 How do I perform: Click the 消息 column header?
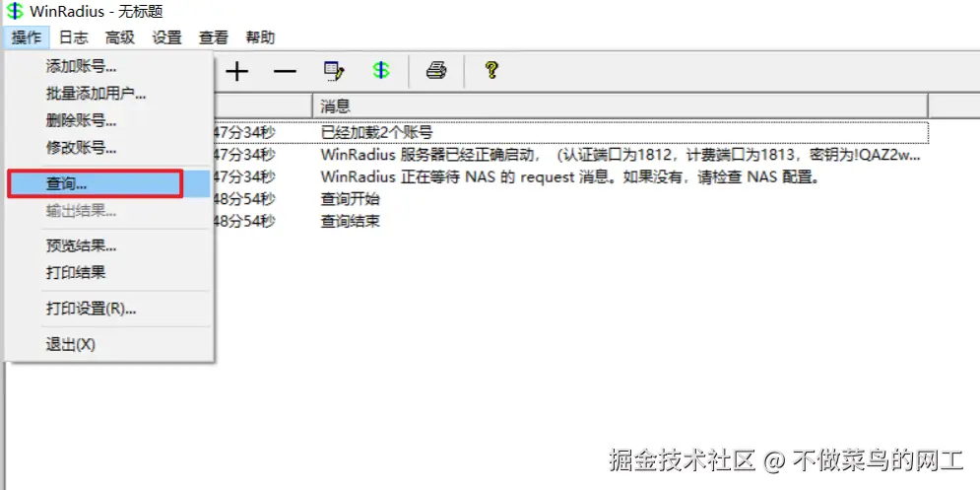pos(620,105)
